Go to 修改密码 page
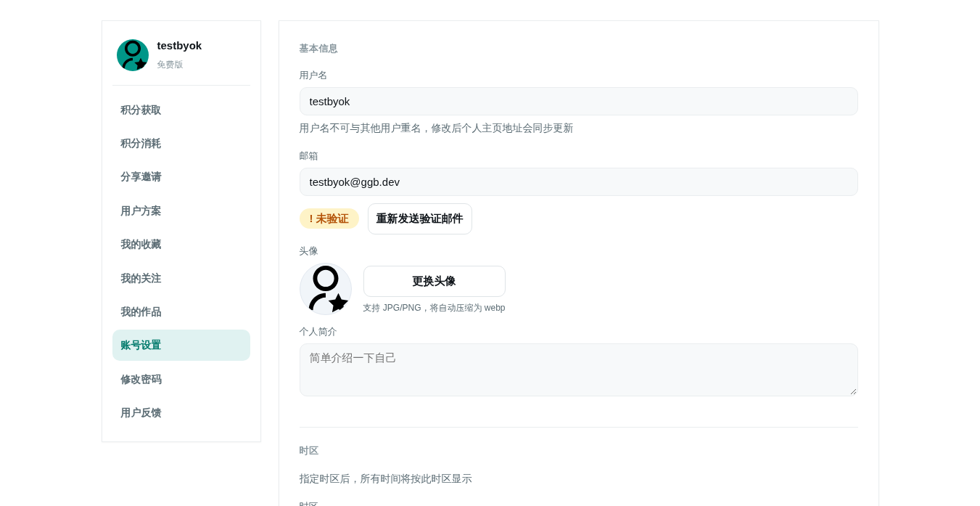 181,380
